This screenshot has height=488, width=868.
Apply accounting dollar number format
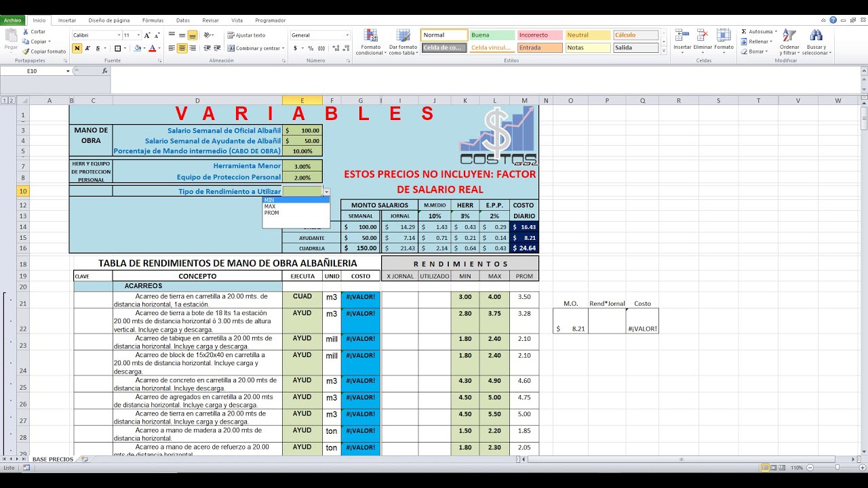pyautogui.click(x=296, y=48)
